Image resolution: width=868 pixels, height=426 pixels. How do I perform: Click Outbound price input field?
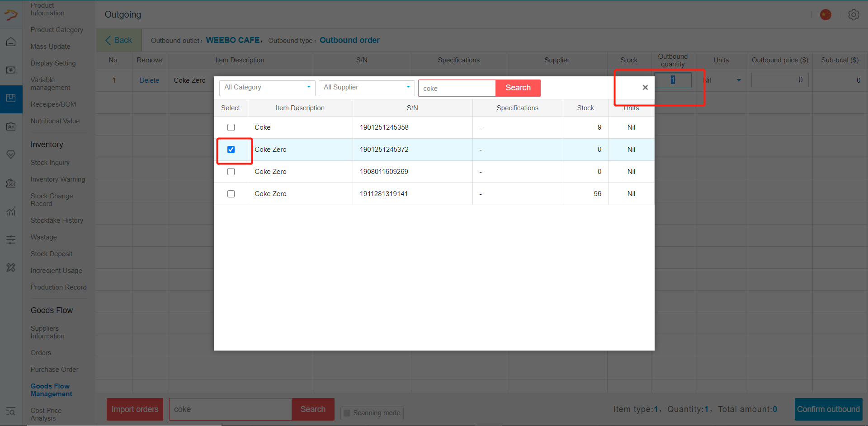pos(780,80)
